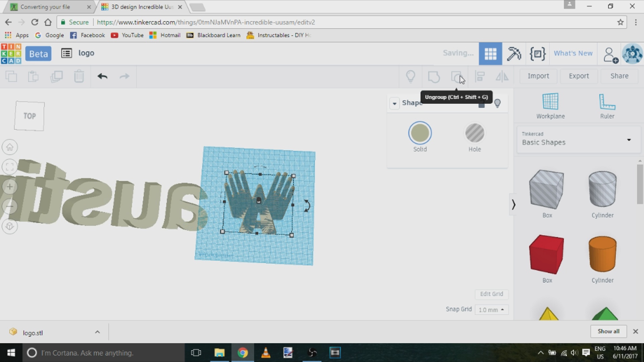The width and height of the screenshot is (644, 362).
Task: Click the Undo arrow
Action: 102,76
